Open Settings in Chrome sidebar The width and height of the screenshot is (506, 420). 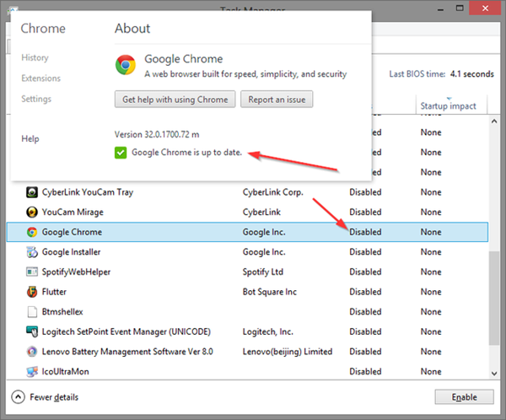36,100
